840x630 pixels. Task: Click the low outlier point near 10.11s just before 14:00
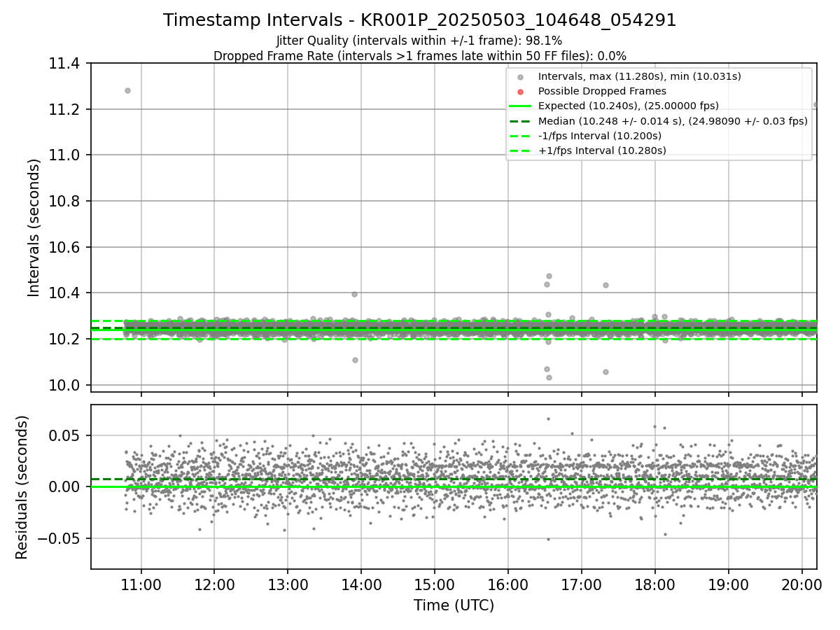pos(355,360)
